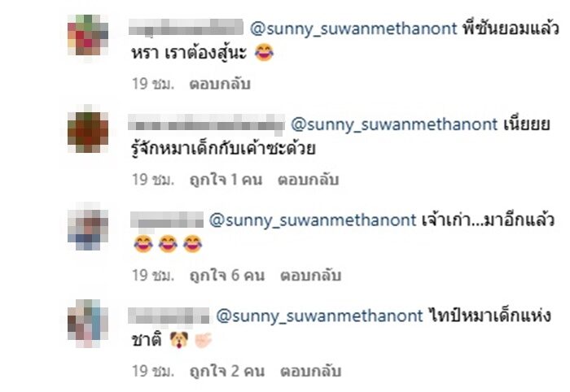Click '19 ชม.' timestamp on first comment
The image size is (570, 392).
click(x=153, y=84)
